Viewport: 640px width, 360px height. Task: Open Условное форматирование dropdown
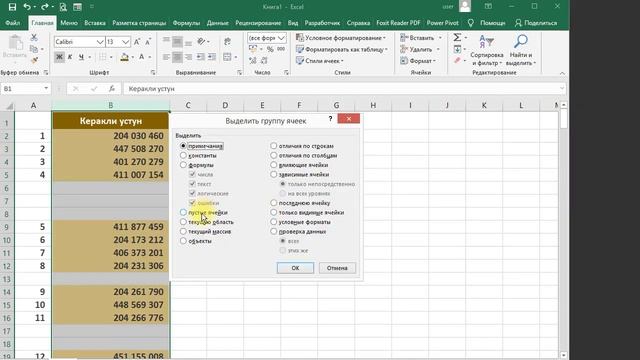[x=341, y=38]
